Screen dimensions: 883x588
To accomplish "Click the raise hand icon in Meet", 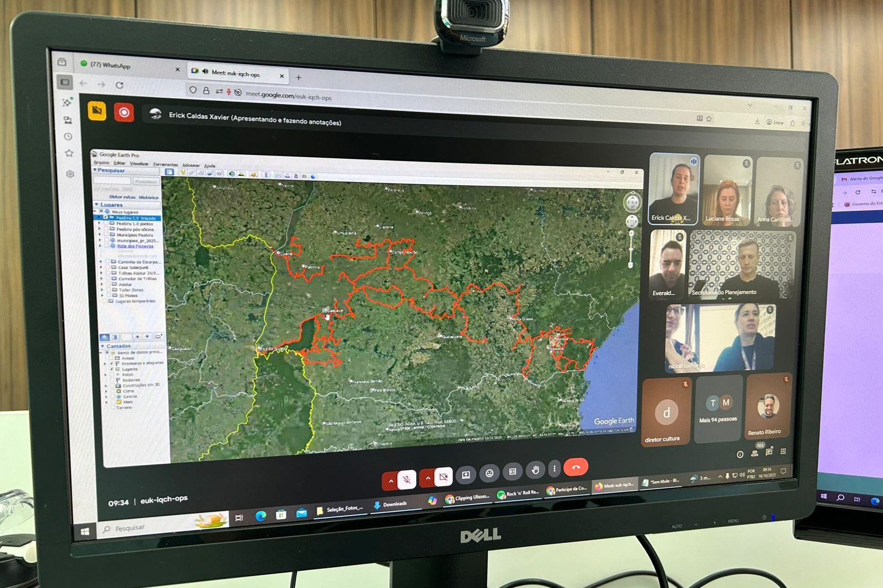I will click(535, 470).
